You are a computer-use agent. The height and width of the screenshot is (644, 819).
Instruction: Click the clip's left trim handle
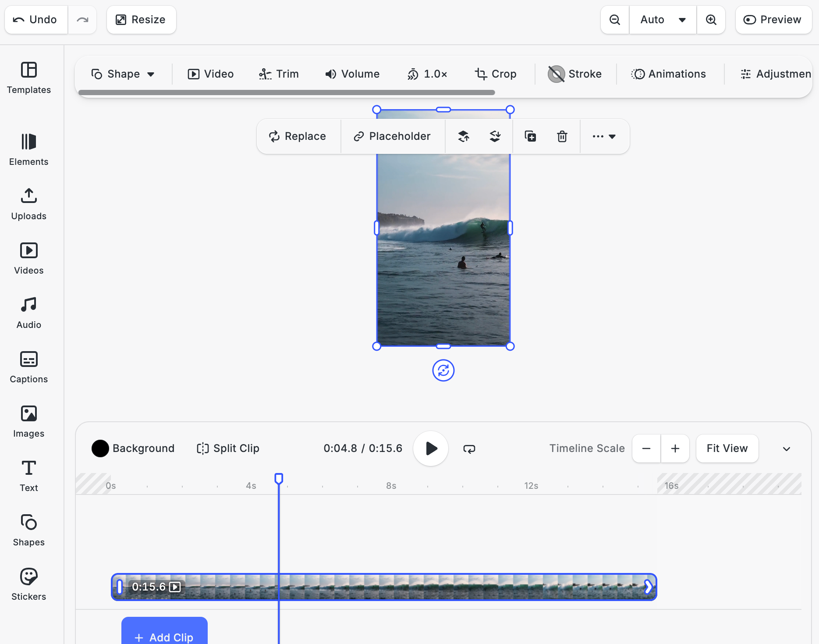120,587
